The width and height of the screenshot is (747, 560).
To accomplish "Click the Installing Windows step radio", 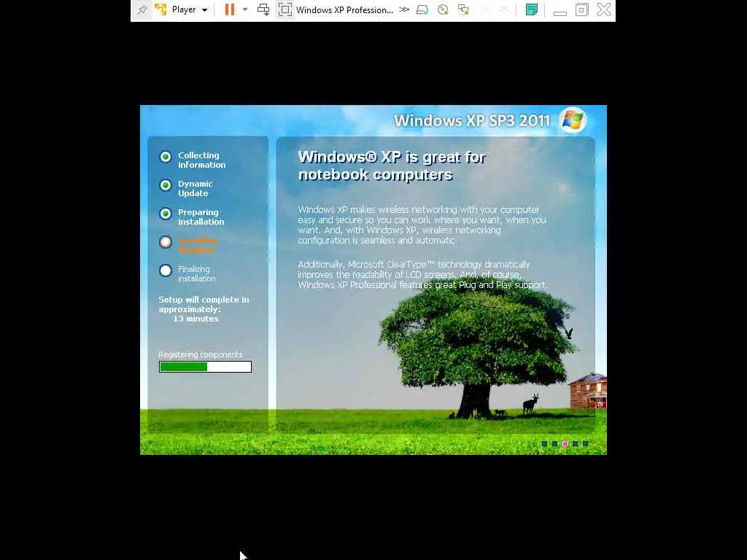I will 166,242.
